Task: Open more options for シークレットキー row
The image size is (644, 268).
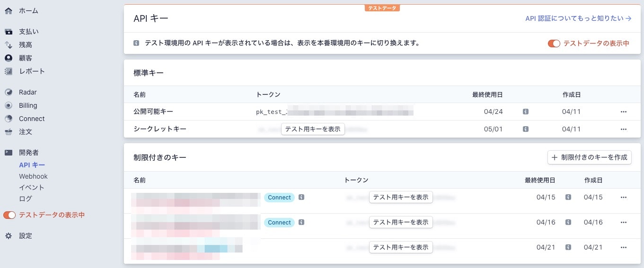Action: click(x=623, y=129)
